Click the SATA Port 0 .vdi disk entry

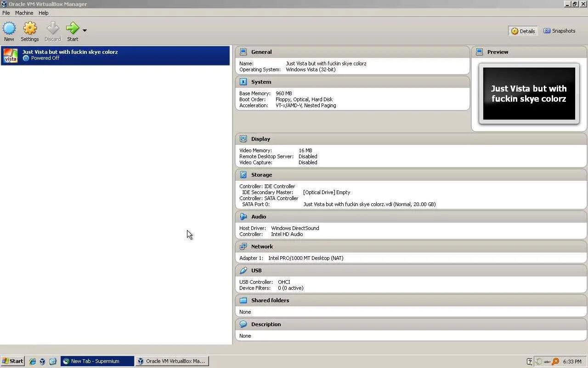[369, 204]
